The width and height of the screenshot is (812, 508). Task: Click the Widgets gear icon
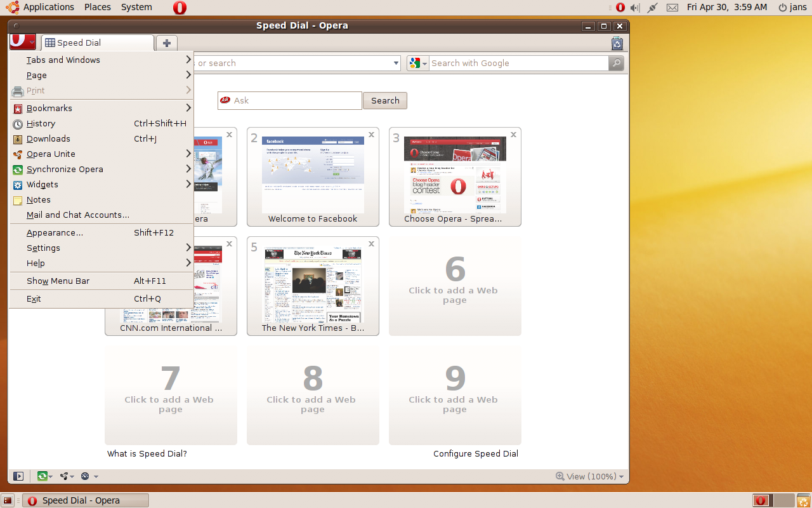[x=18, y=185]
